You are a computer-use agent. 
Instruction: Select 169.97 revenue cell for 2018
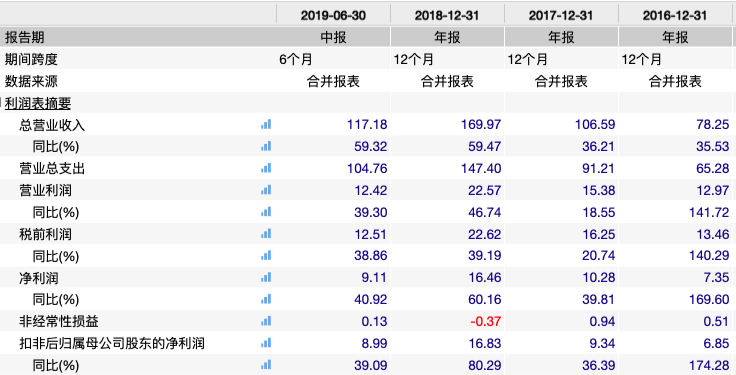447,124
